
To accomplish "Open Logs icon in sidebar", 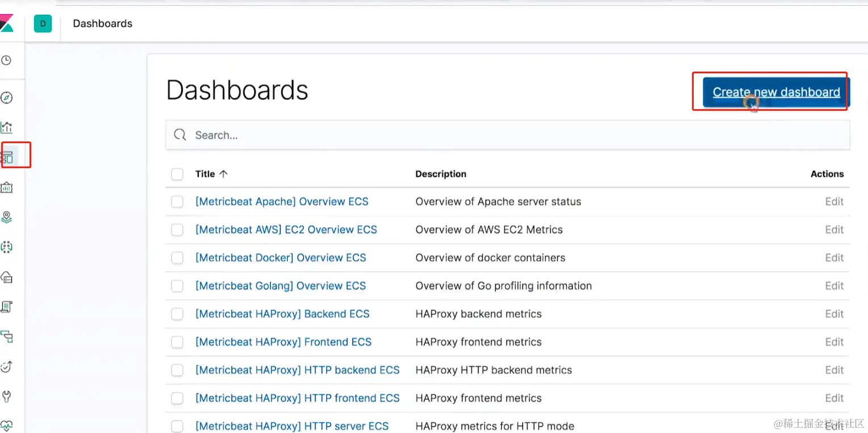I will [6, 307].
